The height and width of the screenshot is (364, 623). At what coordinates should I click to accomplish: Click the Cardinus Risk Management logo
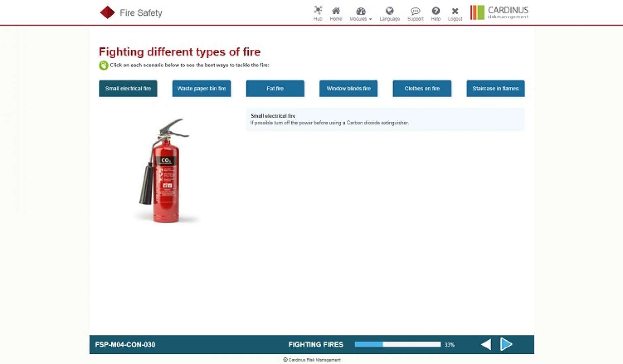[499, 12]
